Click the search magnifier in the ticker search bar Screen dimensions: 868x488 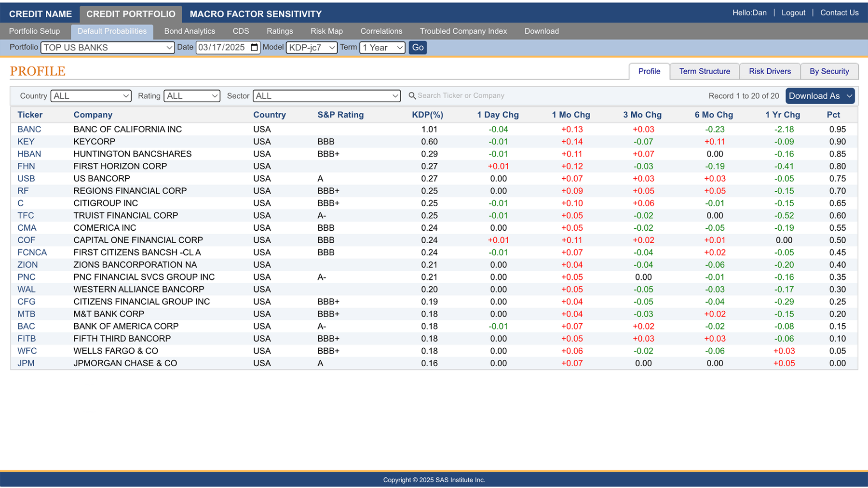pyautogui.click(x=413, y=95)
